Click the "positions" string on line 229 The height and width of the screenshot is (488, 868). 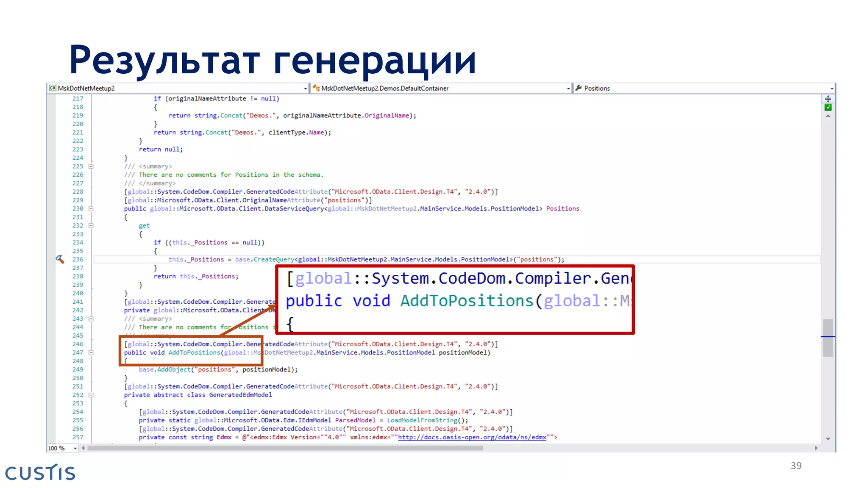click(x=344, y=200)
